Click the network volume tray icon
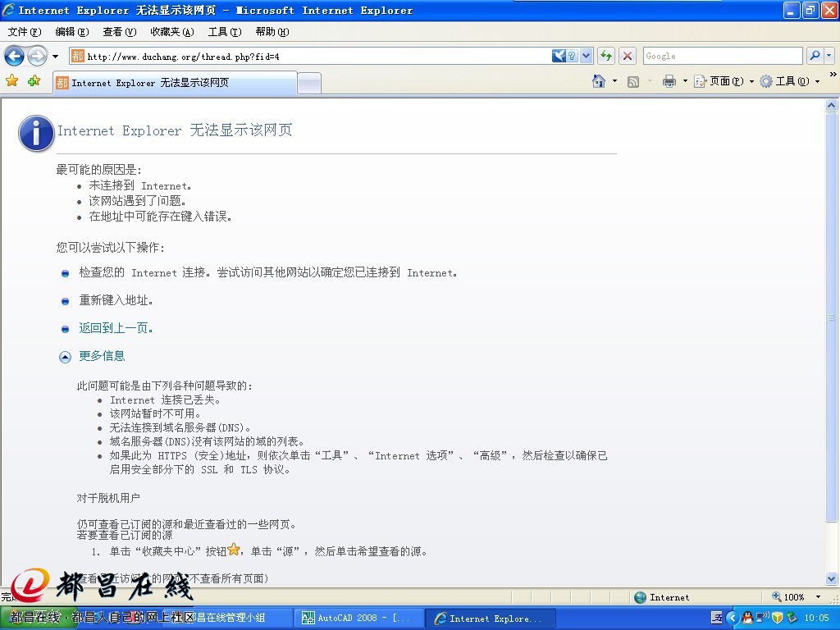The width and height of the screenshot is (840, 630). pos(762,618)
